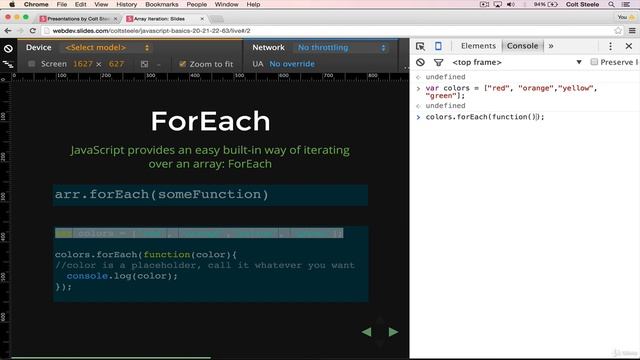Toggle the Screen emulation checkbox
The width and height of the screenshot is (640, 360).
(31, 64)
